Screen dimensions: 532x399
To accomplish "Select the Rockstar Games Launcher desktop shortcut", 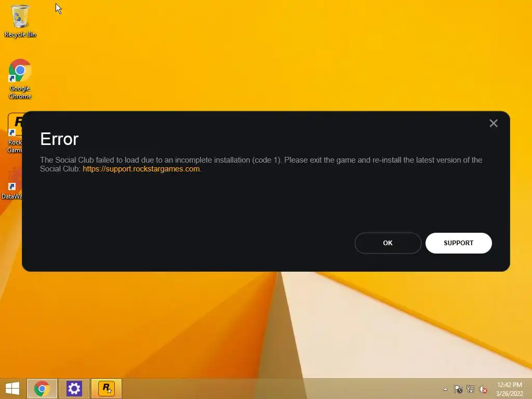I will [15, 133].
